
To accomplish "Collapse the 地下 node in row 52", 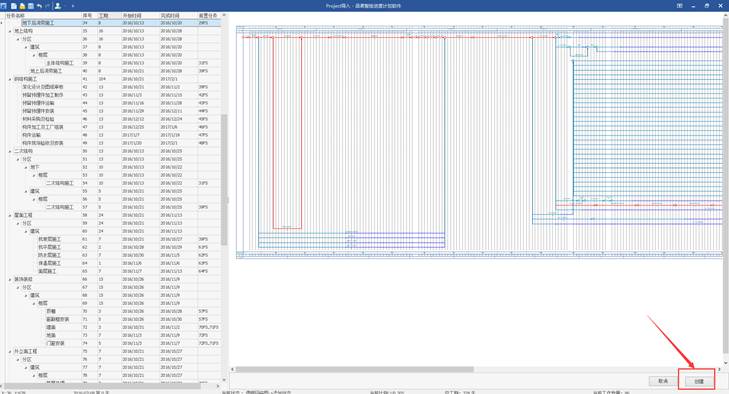I will coord(26,167).
